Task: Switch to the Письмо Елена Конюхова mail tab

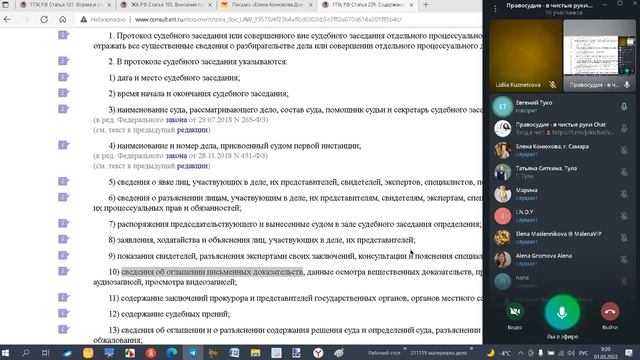Action: (266, 5)
